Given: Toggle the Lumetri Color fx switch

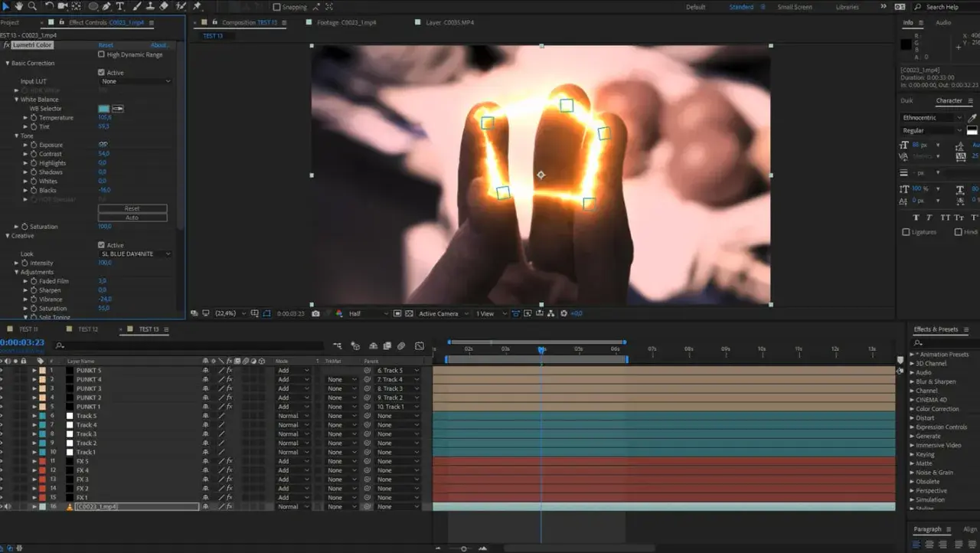Looking at the screenshot, I should 7,45.
